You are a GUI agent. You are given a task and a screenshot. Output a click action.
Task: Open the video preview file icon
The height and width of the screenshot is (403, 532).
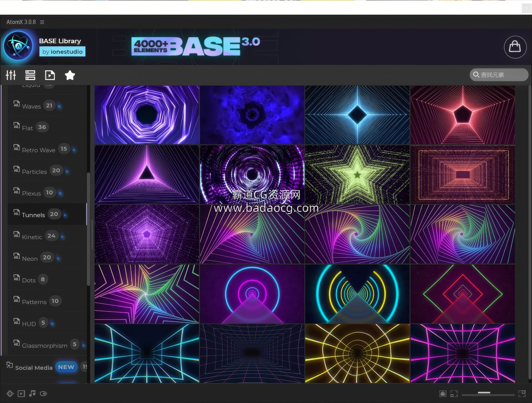tap(50, 75)
